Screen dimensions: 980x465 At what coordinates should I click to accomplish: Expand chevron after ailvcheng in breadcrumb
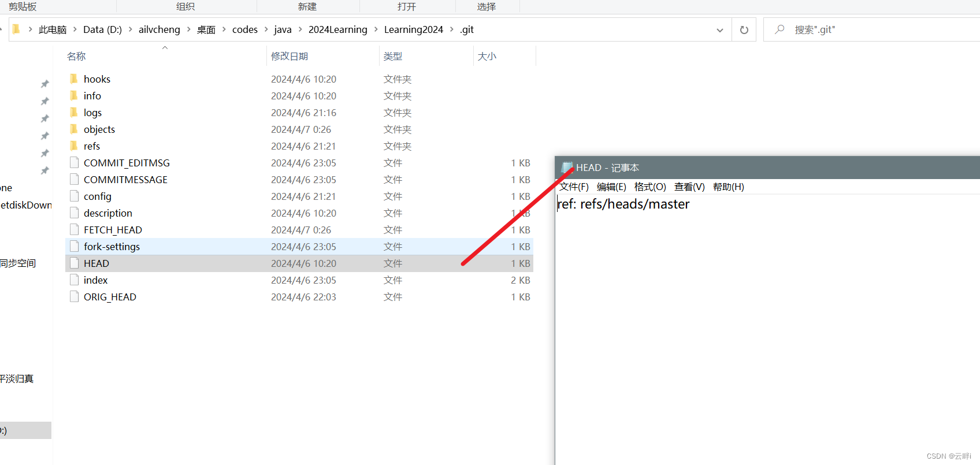(188, 29)
